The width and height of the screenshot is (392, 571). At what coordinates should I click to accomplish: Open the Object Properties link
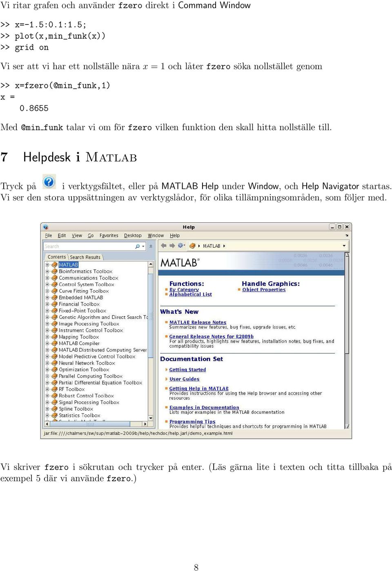tap(264, 289)
